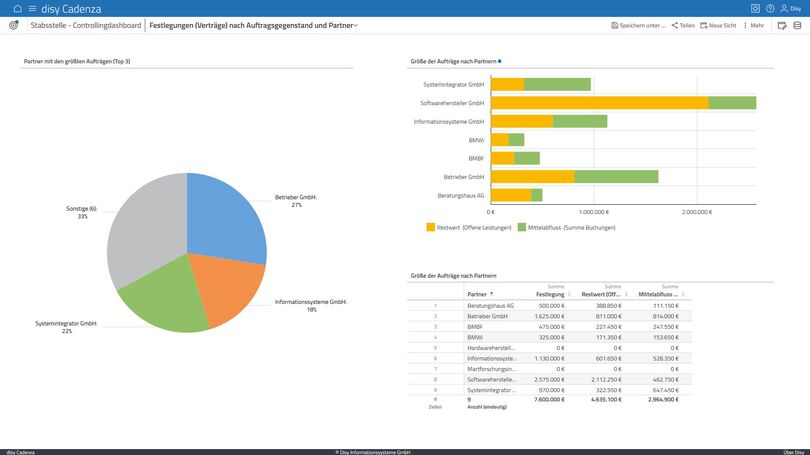The height and width of the screenshot is (455, 810).
Task: Click the 1.625.000 € Festlegung cell
Action: tap(550, 316)
